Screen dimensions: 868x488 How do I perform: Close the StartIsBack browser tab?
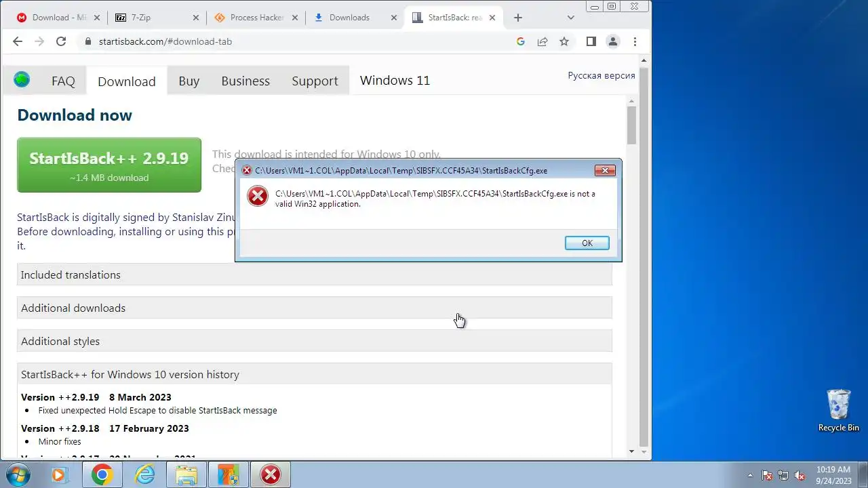[492, 18]
